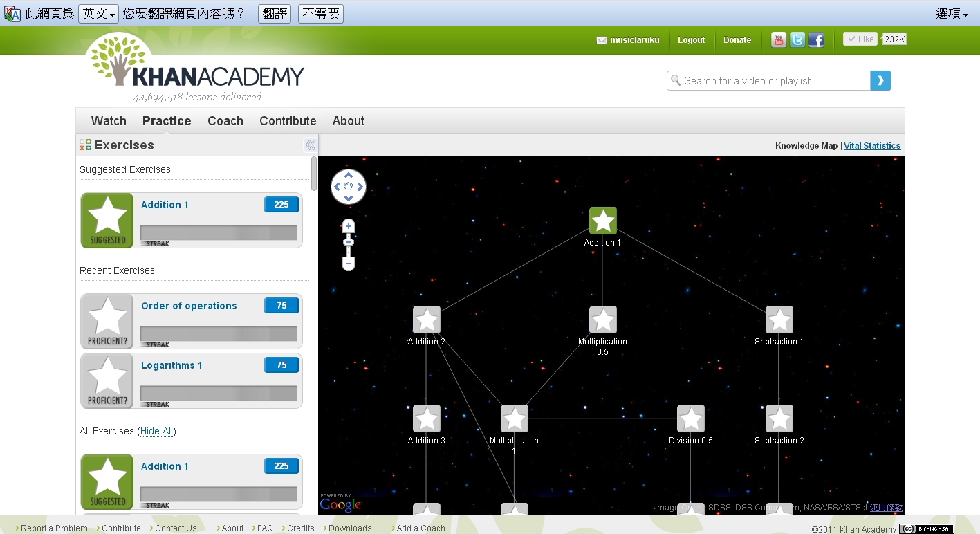This screenshot has width=980, height=534.
Task: Open suggested Addition 1 exercise title link
Action: [165, 205]
